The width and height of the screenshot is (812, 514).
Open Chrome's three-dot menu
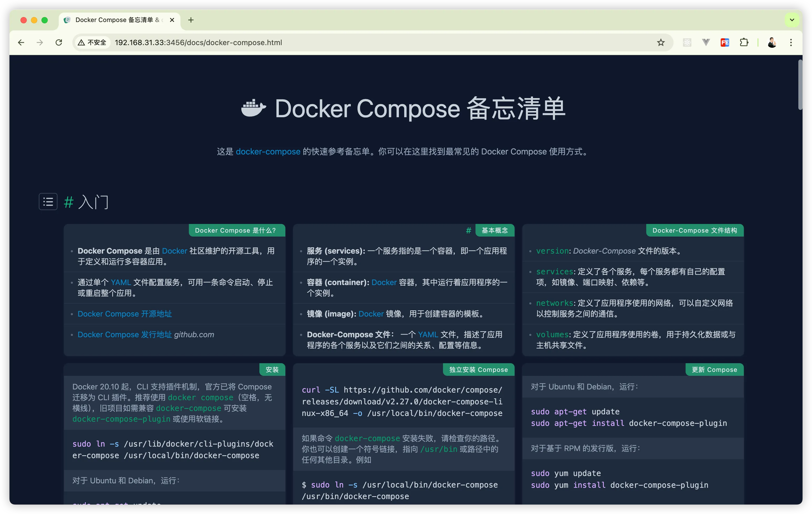(x=791, y=42)
